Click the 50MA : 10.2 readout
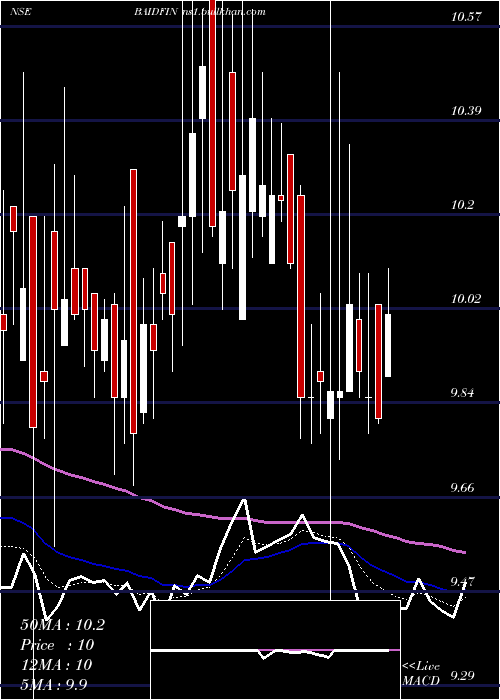The width and height of the screenshot is (500, 700). (62, 625)
